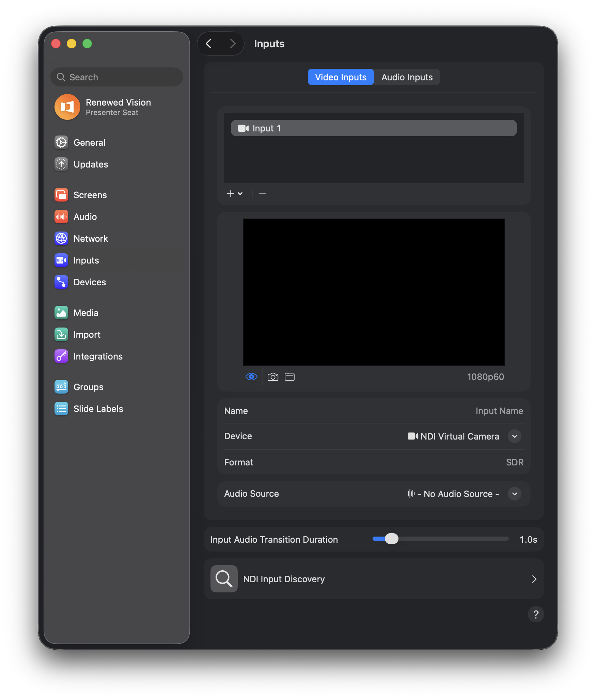Screen dimensions: 596x700
Task: Click the SDR format value
Action: [515, 462]
